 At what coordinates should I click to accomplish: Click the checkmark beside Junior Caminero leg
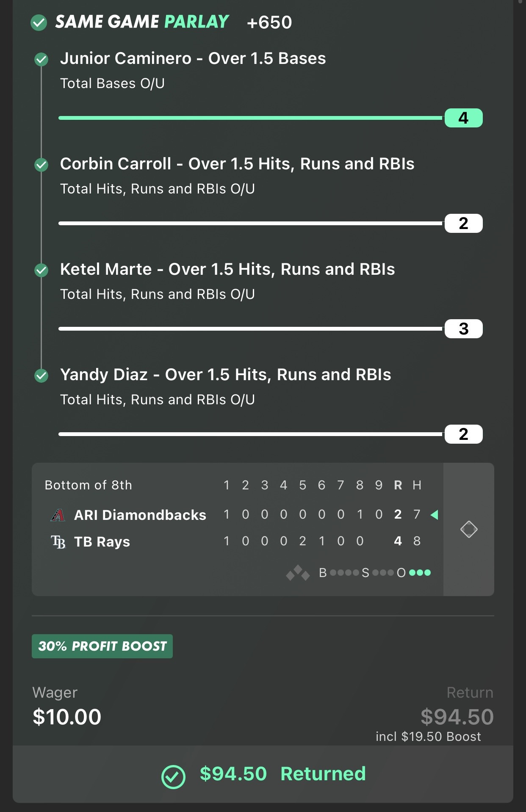42,59
